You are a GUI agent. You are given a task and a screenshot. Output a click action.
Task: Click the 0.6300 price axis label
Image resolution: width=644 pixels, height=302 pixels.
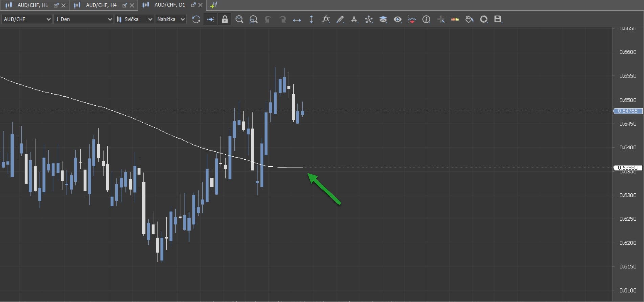point(628,195)
